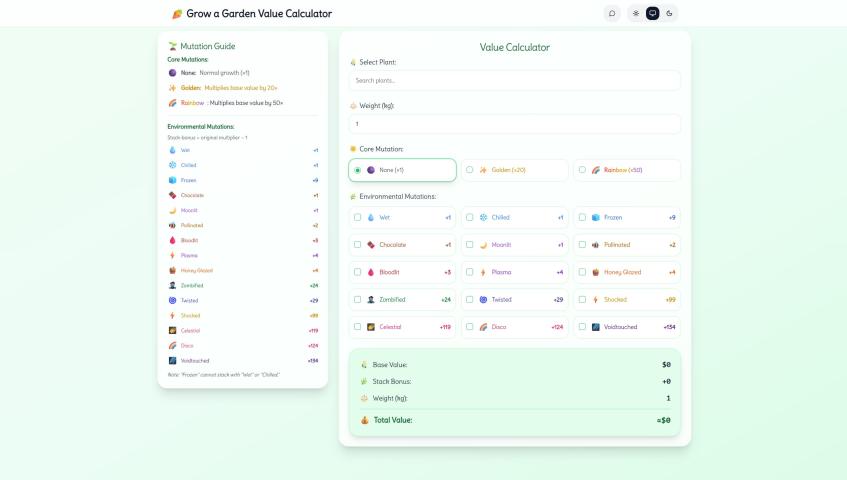Open the Search plants combo box
This screenshot has height=480, width=847.
coord(514,80)
